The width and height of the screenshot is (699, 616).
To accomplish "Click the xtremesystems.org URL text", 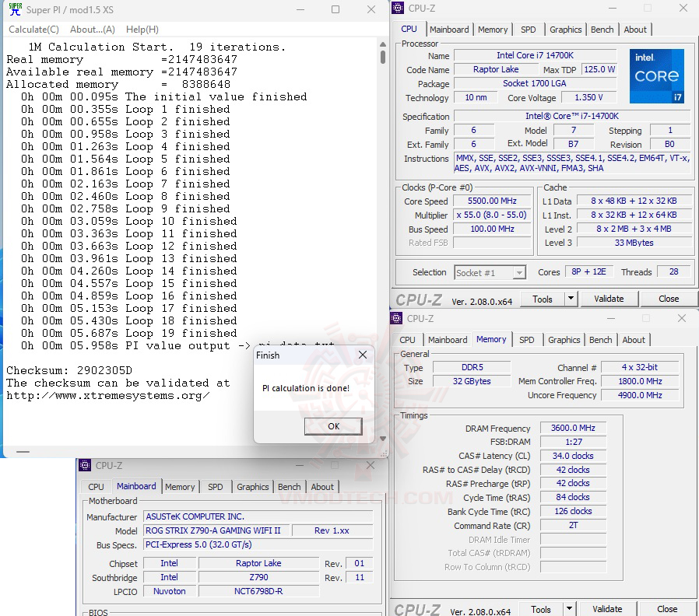I will coord(108,396).
